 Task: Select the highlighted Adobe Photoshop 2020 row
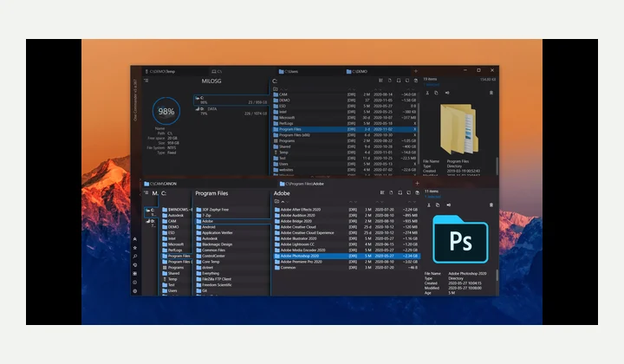[x=346, y=256]
